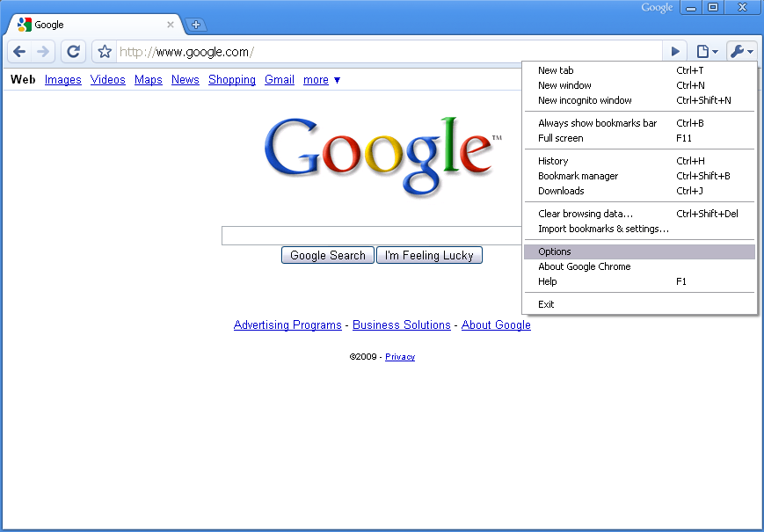The width and height of the screenshot is (764, 532).
Task: Choose New window from the menu
Action: [639, 85]
